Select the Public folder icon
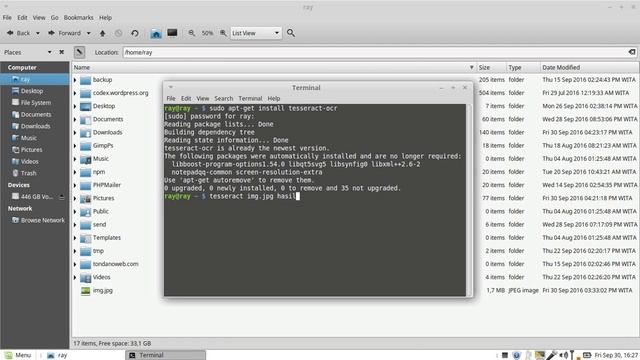Screen dimensions: 640x360 click(85, 211)
